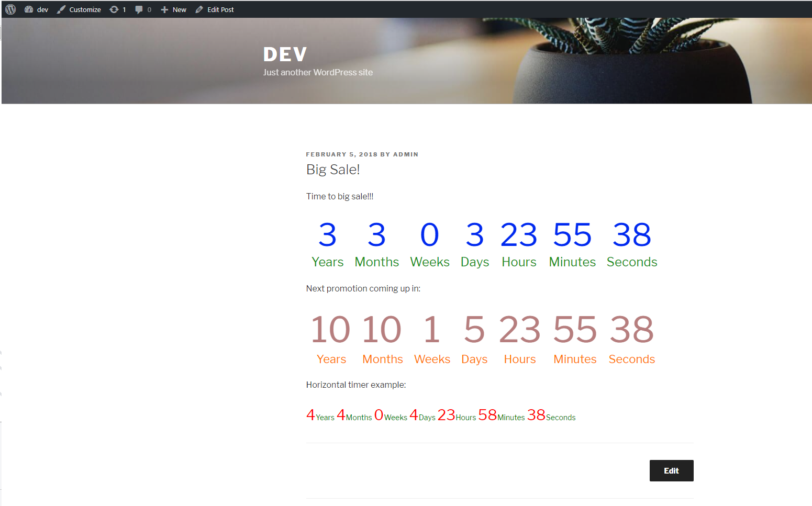Click the 'Next promotion coming up in:' text

(x=363, y=288)
